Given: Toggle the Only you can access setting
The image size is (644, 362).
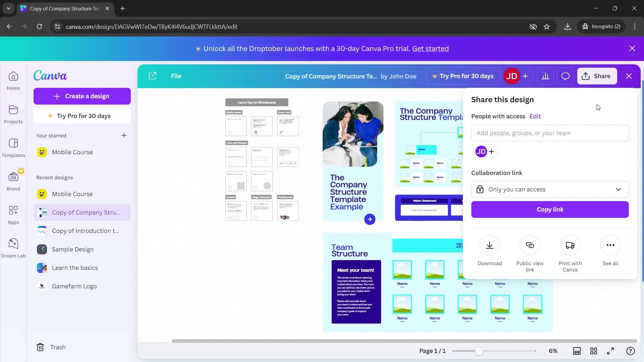Looking at the screenshot, I should tap(550, 189).
